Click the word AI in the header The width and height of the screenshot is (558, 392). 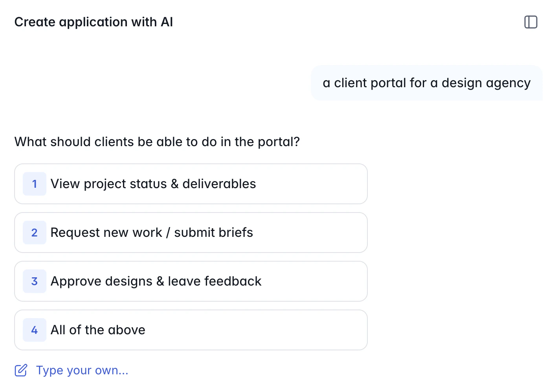(x=167, y=22)
